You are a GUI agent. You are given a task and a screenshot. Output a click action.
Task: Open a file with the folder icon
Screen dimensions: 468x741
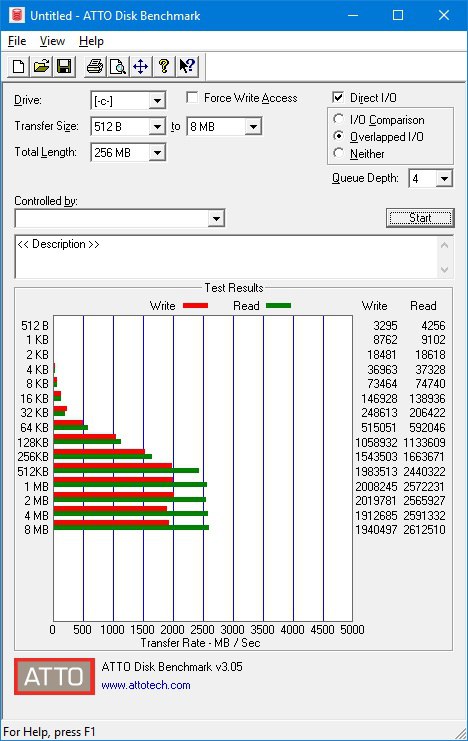click(x=41, y=67)
